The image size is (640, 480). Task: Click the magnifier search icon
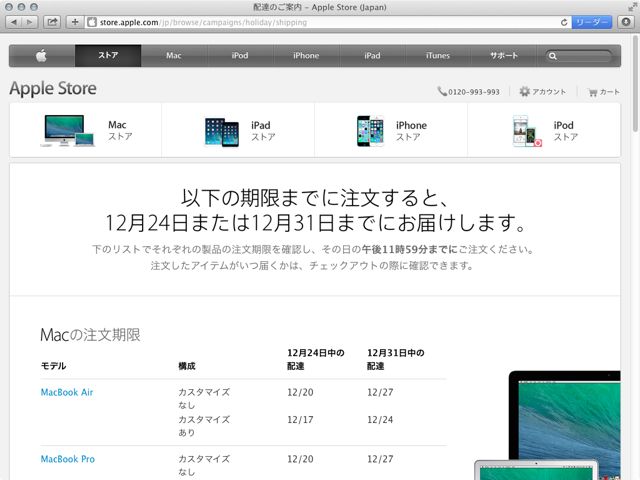[x=553, y=56]
